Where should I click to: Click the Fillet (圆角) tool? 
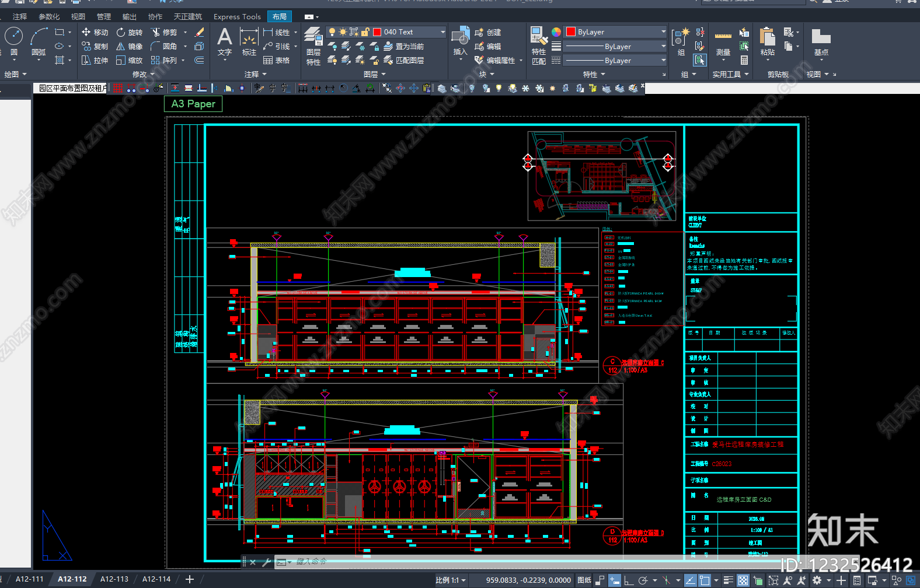click(x=164, y=46)
